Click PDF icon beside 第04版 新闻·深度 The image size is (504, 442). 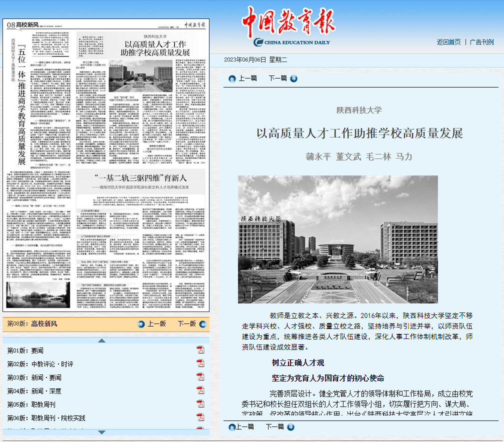[200, 390]
